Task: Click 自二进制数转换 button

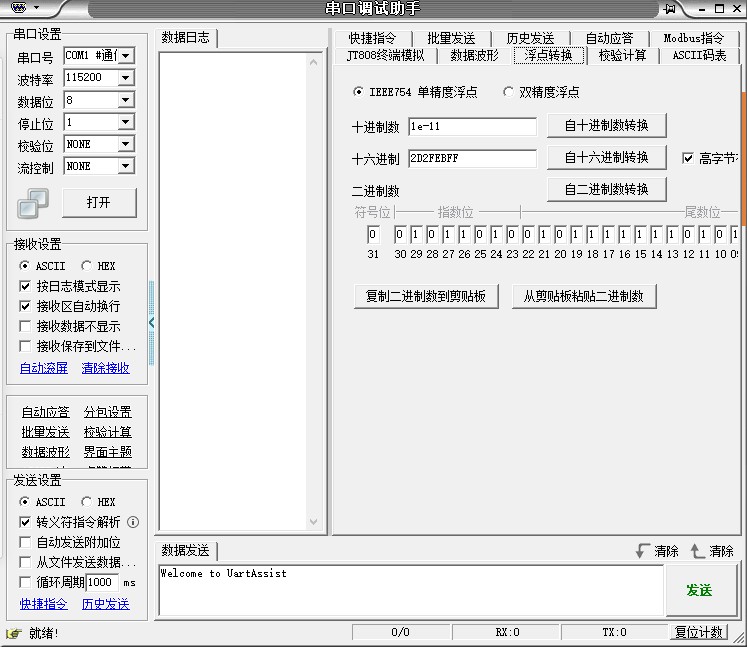Action: [x=606, y=190]
